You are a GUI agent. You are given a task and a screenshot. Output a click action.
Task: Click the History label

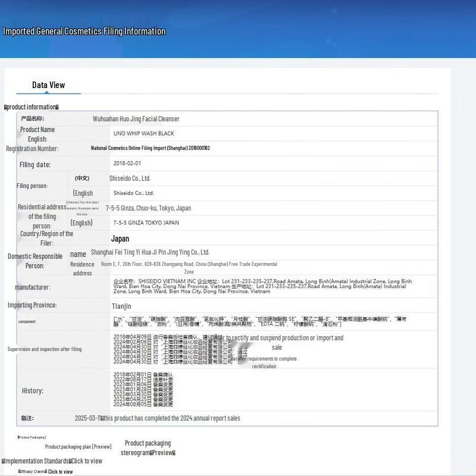click(x=33, y=391)
